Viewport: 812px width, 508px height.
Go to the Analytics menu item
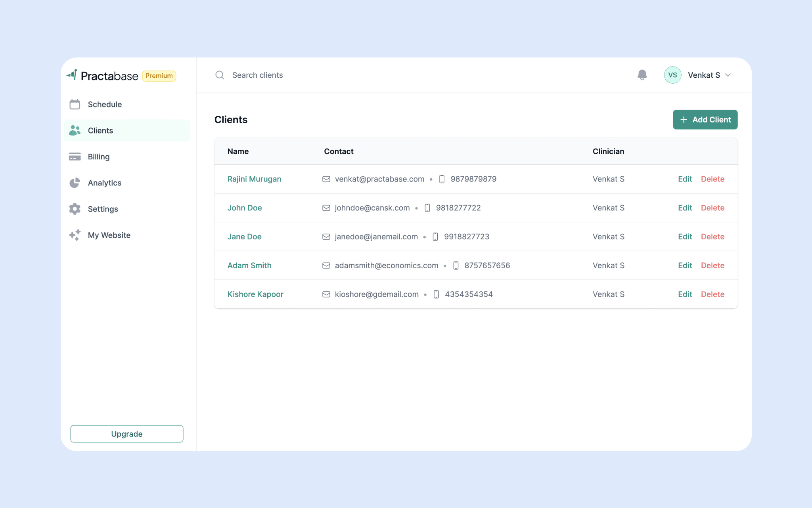(x=104, y=183)
